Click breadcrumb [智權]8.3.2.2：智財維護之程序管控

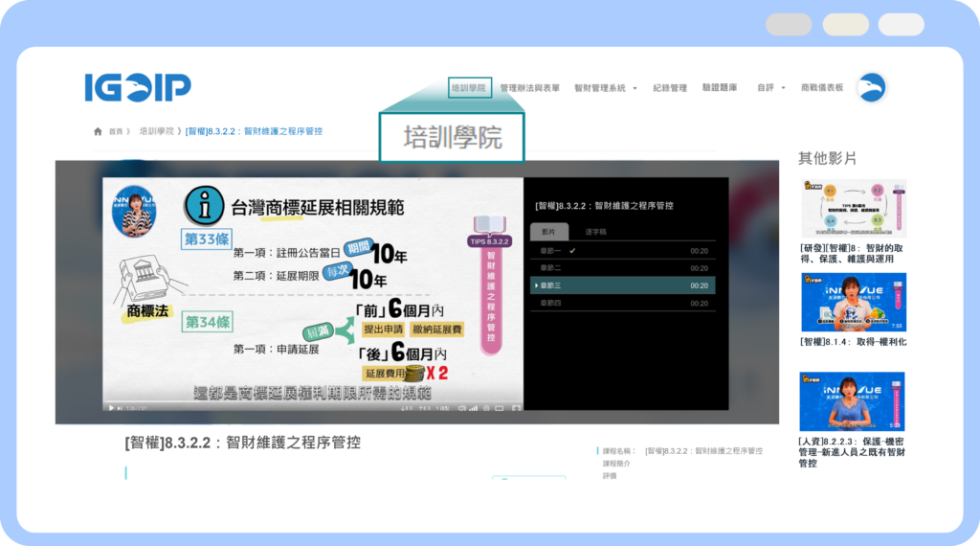(254, 131)
